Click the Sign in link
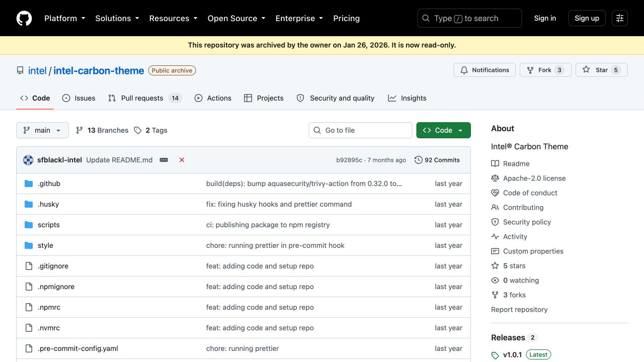This screenshot has height=362, width=644. click(545, 18)
